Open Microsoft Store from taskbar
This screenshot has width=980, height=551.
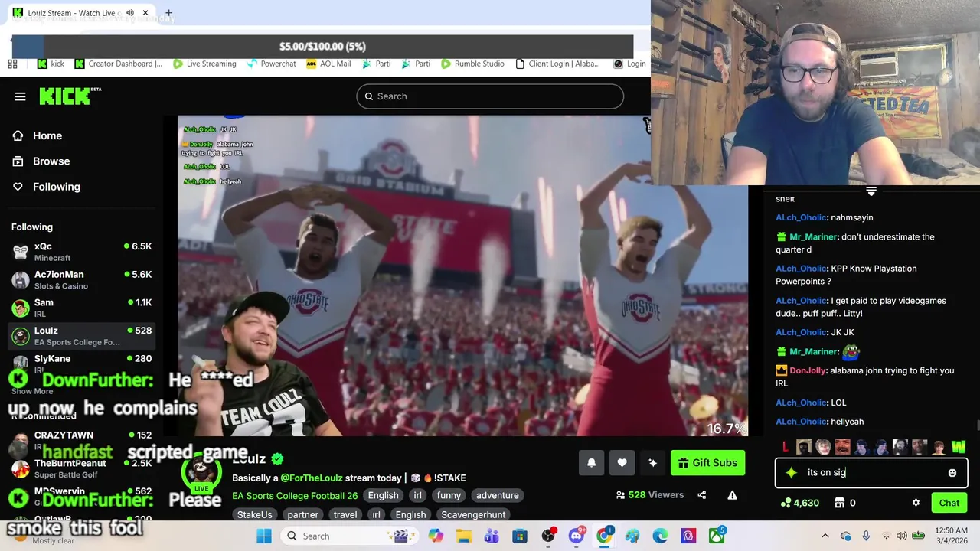pyautogui.click(x=520, y=536)
